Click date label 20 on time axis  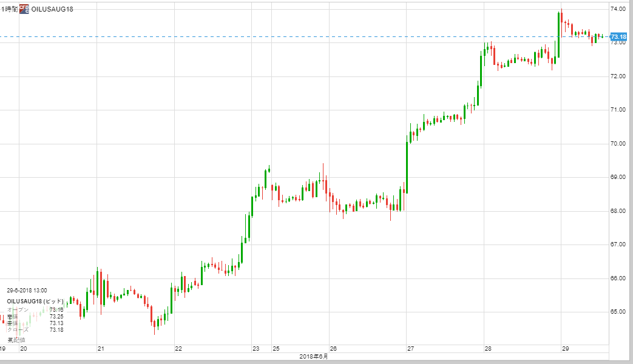coord(24,349)
